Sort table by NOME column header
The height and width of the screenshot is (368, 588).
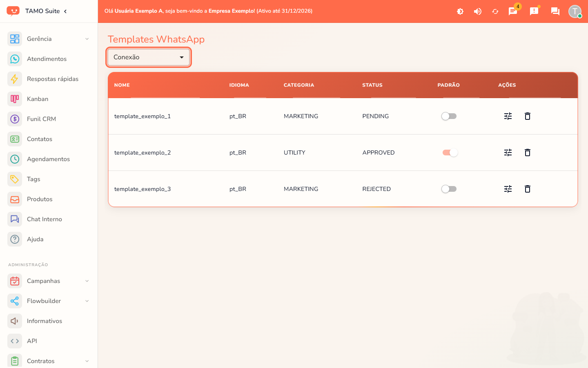click(122, 85)
